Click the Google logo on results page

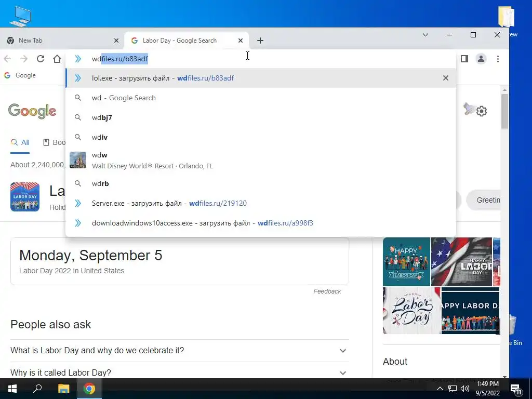click(x=32, y=111)
